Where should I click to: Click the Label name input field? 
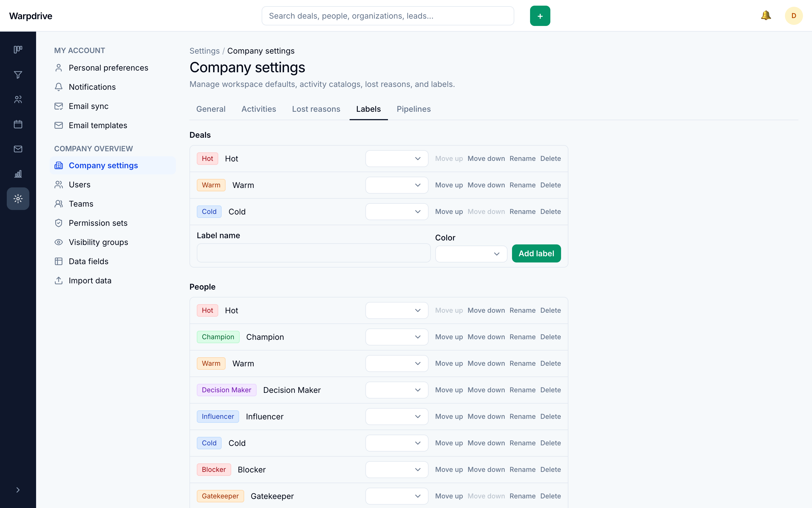(x=314, y=253)
